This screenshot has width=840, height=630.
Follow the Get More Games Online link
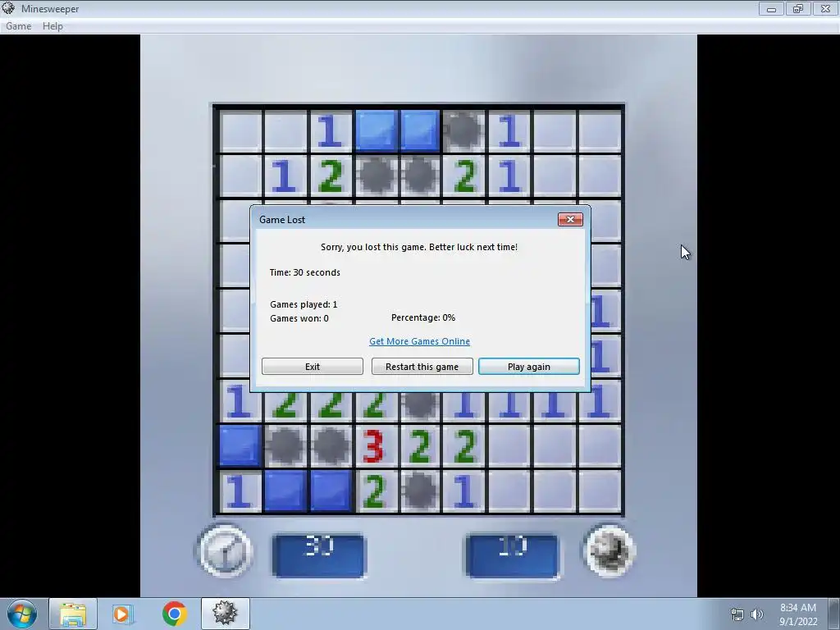[x=419, y=341]
